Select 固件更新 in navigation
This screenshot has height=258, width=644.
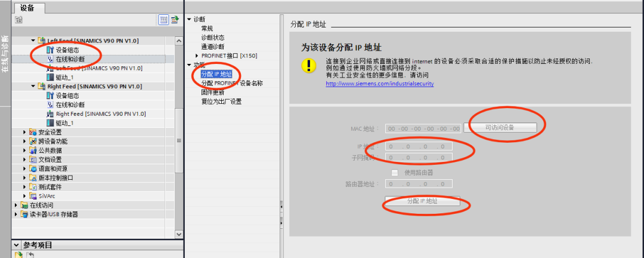tap(213, 92)
